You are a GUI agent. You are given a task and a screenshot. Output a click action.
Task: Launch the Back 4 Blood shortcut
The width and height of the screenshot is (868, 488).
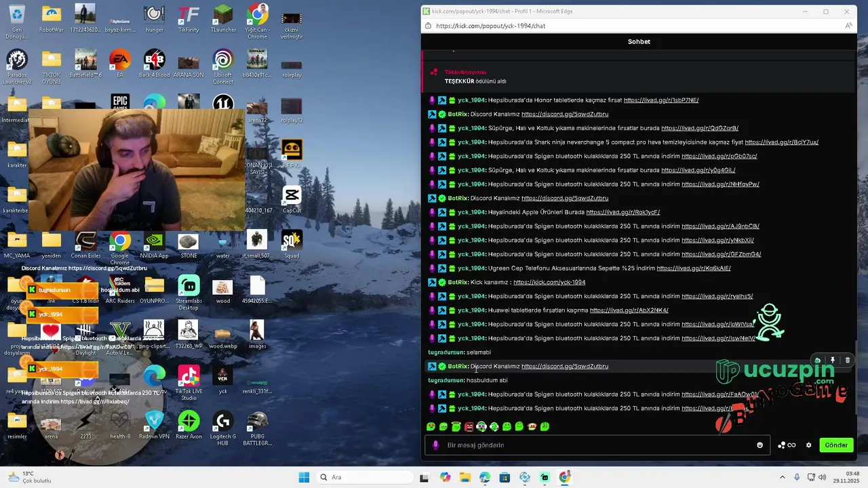point(154,64)
